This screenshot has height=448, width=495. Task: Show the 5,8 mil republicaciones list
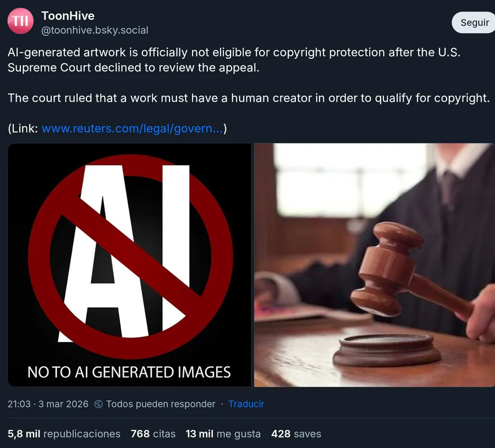[x=64, y=434]
